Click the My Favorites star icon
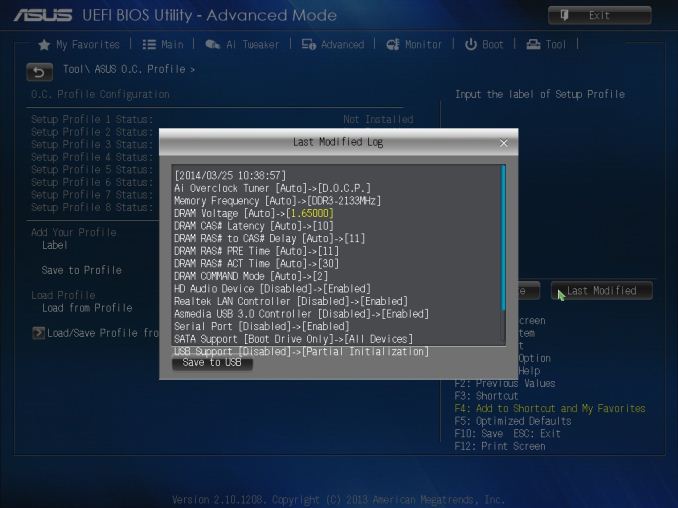 (44, 45)
